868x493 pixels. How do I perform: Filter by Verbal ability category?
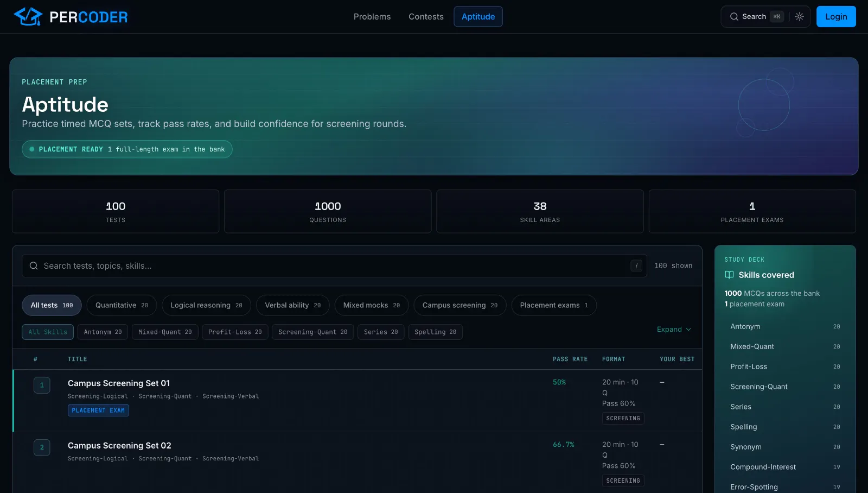(292, 306)
